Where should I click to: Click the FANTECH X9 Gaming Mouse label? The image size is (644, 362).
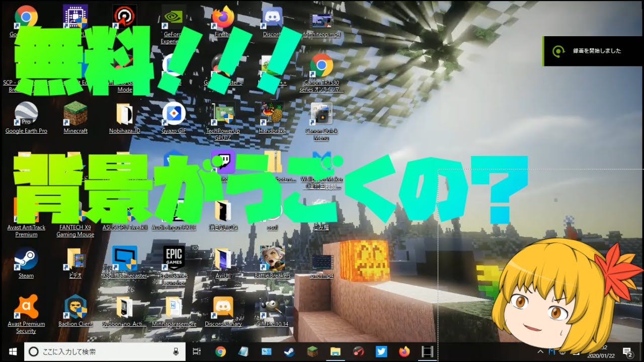[75, 231]
